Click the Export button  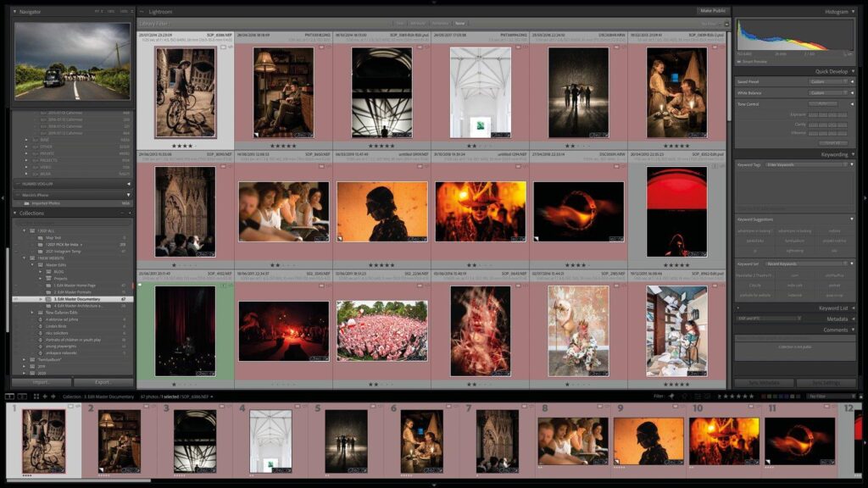coord(103,382)
